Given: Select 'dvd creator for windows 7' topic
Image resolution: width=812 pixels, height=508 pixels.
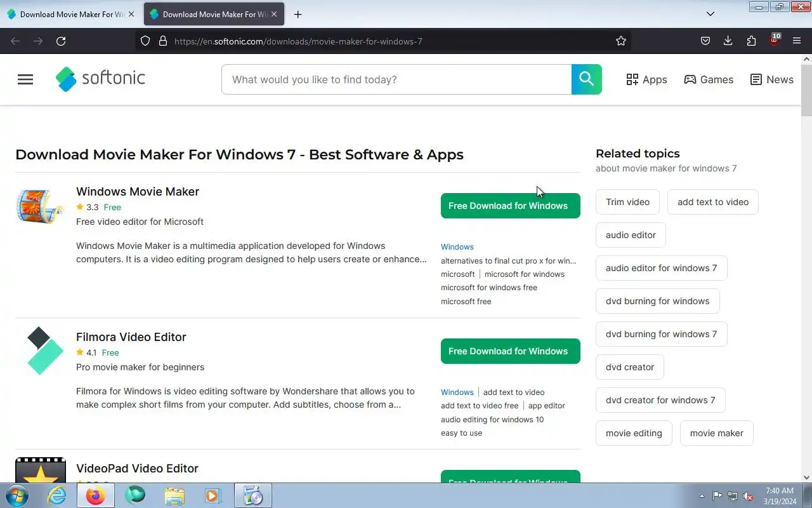Looking at the screenshot, I should coord(660,400).
